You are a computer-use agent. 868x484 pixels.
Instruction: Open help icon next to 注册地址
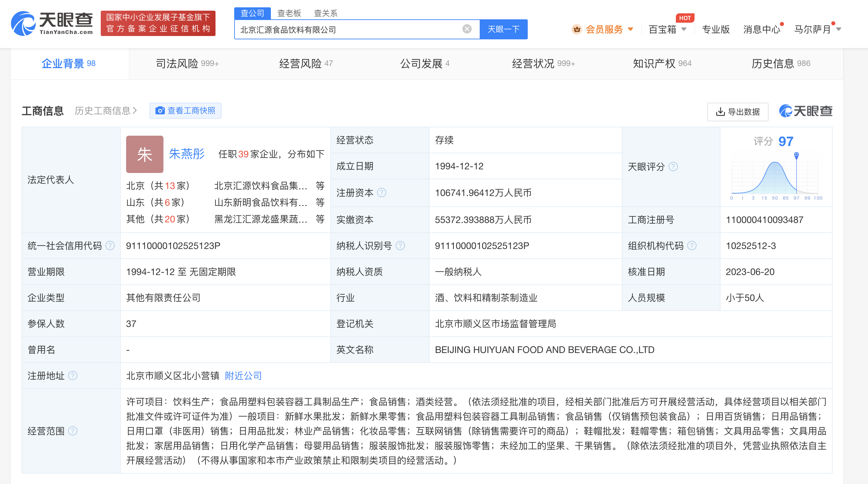tap(72, 375)
